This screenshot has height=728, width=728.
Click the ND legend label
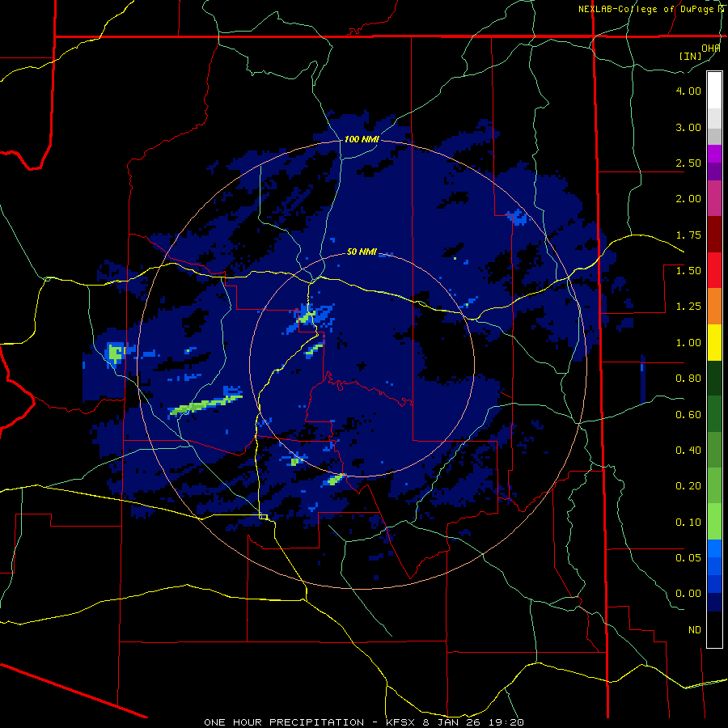click(695, 630)
